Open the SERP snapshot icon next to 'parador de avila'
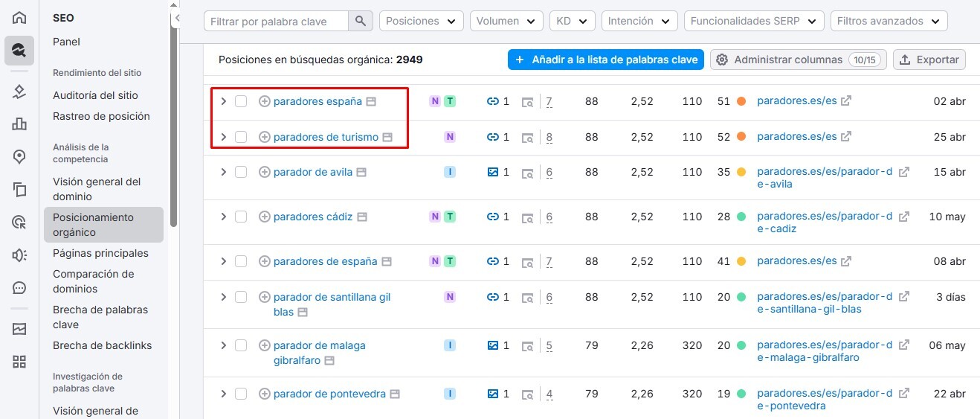Screen dimensions: 980x419 [361, 172]
